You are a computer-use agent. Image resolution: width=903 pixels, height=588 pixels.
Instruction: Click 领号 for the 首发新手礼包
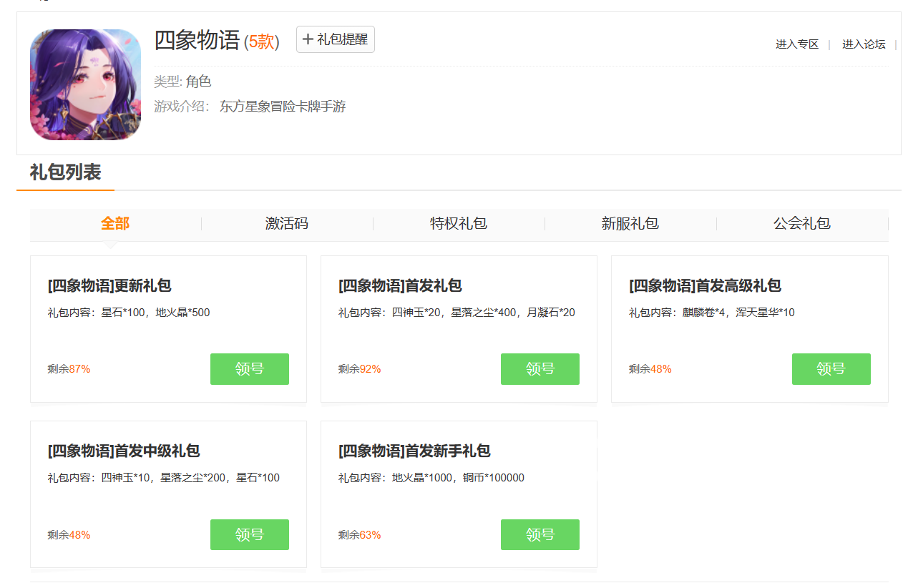click(x=540, y=534)
